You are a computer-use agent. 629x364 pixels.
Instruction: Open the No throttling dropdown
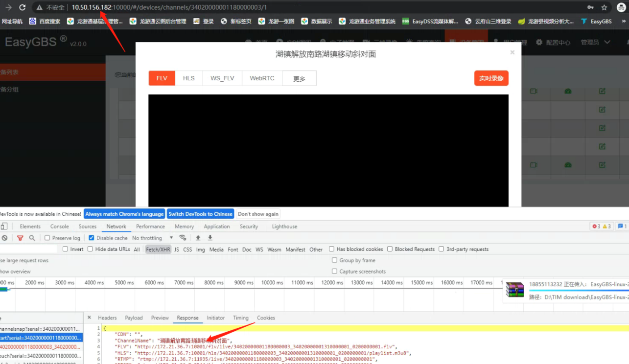point(153,238)
